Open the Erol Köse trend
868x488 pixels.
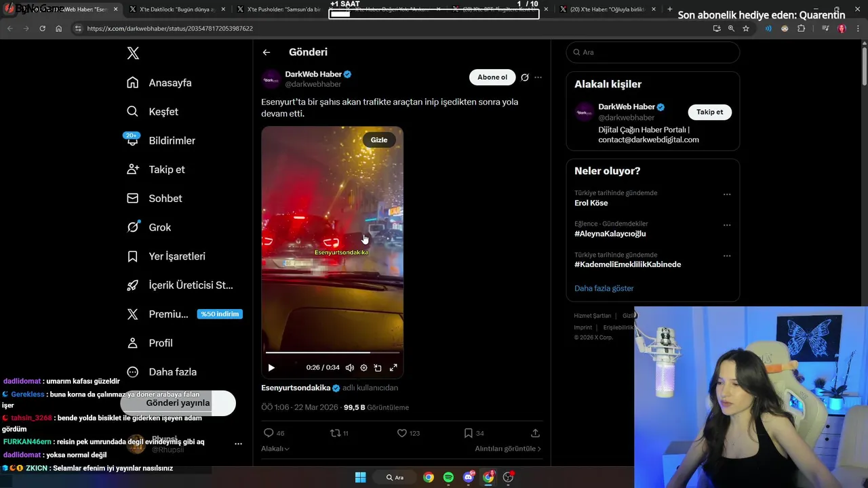point(591,203)
